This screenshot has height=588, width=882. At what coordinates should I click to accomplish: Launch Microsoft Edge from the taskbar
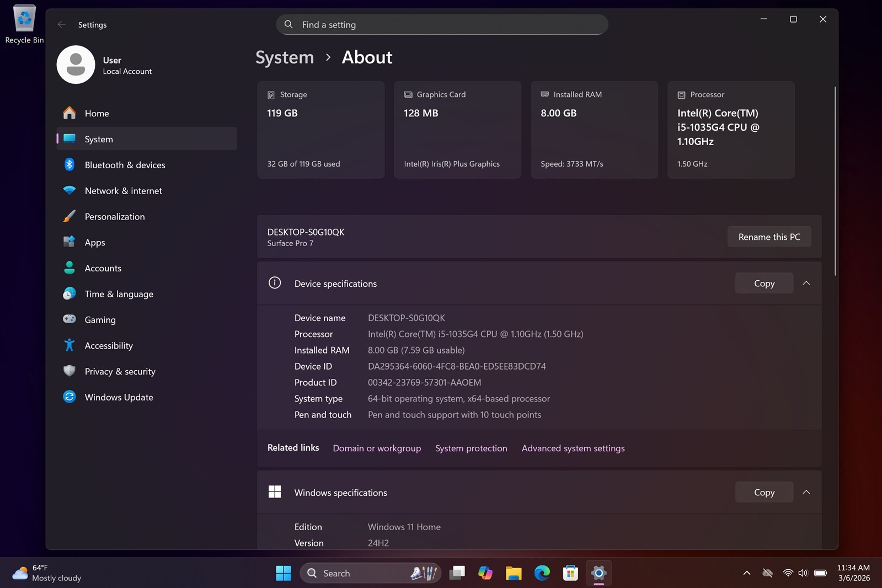click(542, 573)
